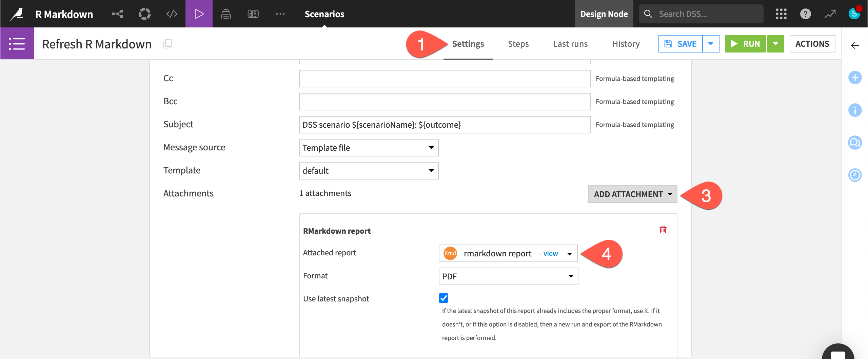Open the Flow icon in top navigation

tap(118, 14)
